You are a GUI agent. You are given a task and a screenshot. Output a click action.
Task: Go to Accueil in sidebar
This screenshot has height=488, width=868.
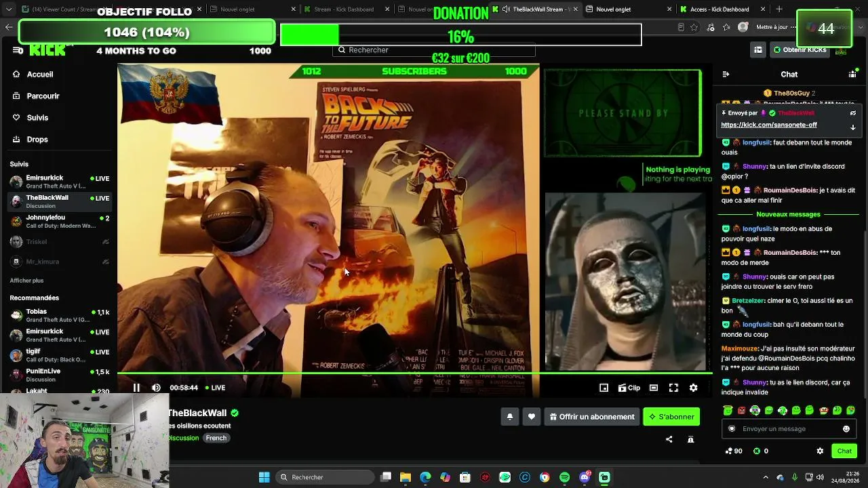pyautogui.click(x=40, y=75)
